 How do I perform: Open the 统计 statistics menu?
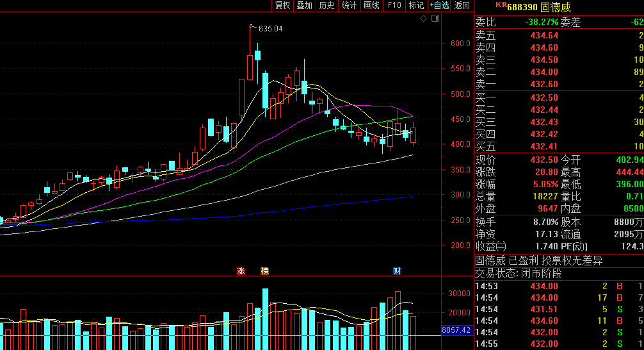349,6
